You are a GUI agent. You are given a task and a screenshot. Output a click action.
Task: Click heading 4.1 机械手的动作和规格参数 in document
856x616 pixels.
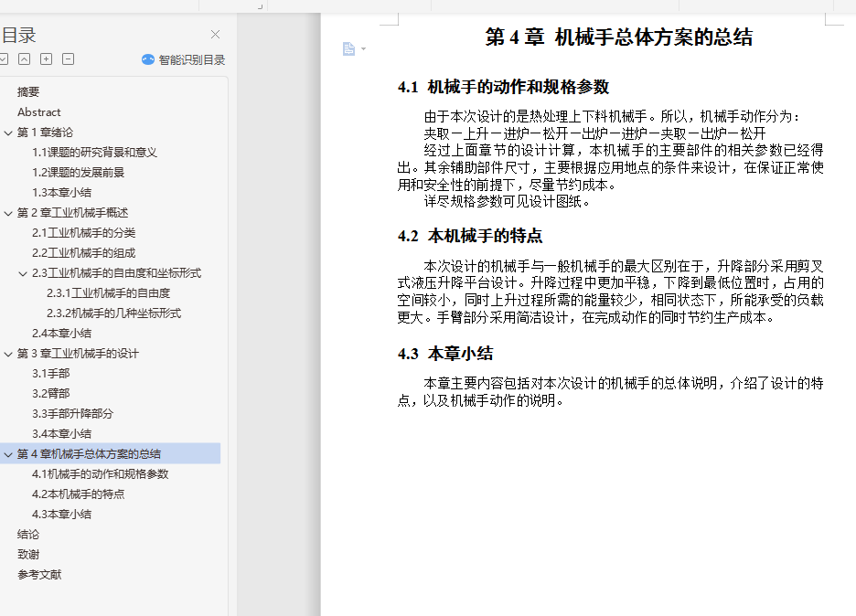503,87
